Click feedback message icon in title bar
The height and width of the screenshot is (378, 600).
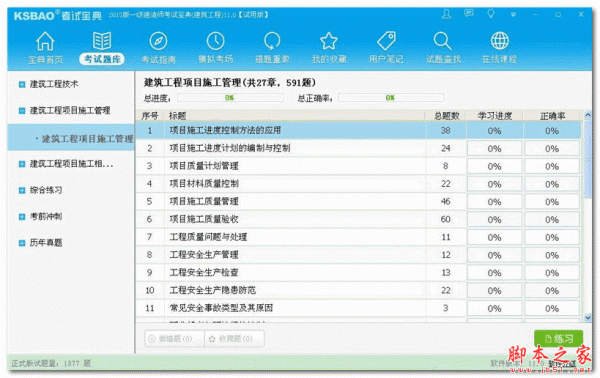tap(469, 14)
